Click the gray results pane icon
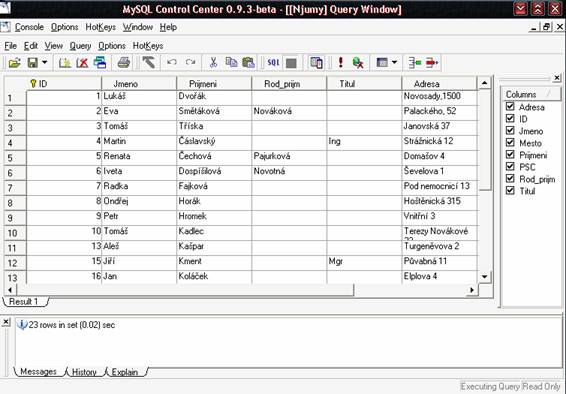The image size is (566, 394). pyautogui.click(x=291, y=63)
